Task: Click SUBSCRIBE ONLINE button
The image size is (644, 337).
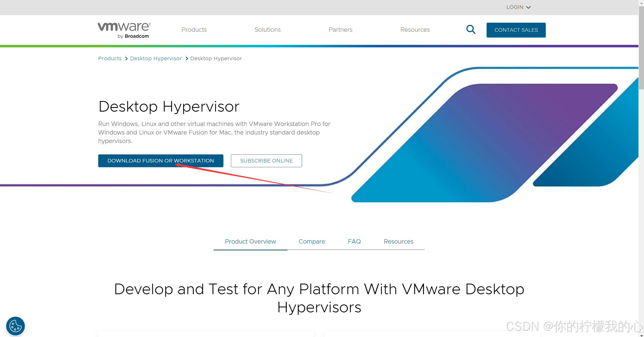Action: (266, 161)
